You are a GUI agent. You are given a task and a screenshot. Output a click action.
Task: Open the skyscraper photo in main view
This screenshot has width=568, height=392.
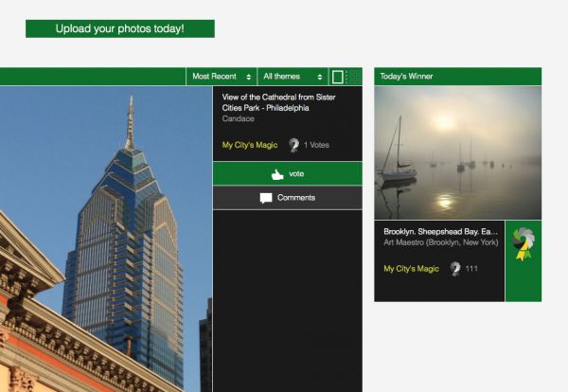tap(106, 240)
